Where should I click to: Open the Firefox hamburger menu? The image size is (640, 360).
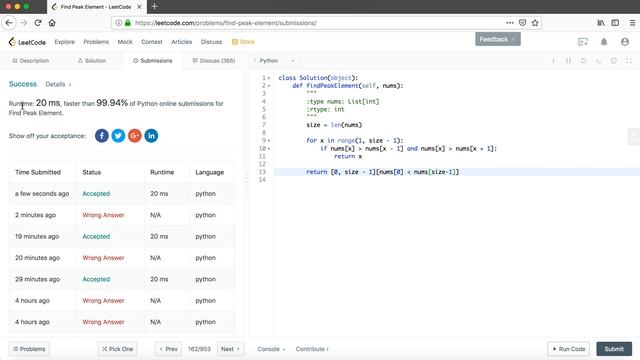coord(632,23)
